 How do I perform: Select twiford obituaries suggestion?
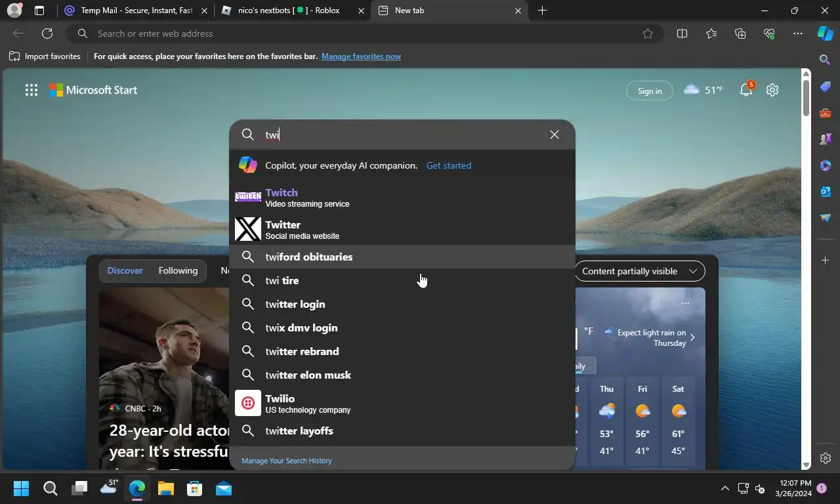[x=402, y=257]
